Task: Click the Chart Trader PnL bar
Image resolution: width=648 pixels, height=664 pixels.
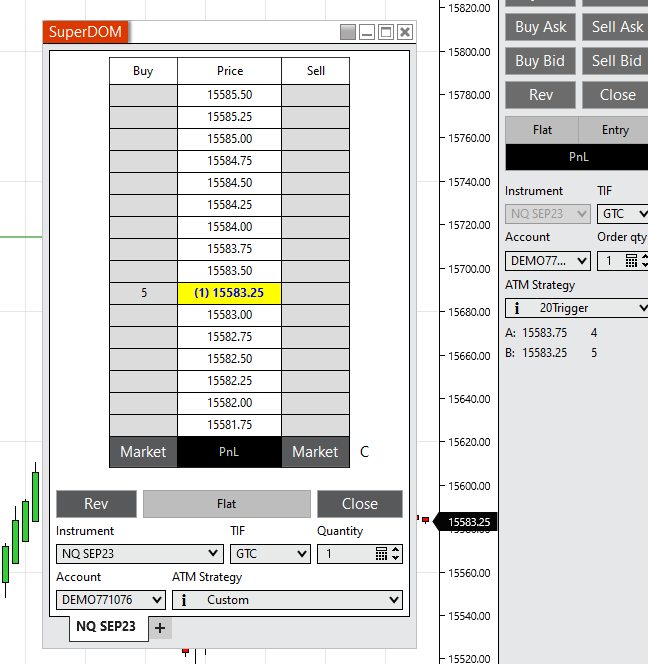Action: tap(577, 157)
